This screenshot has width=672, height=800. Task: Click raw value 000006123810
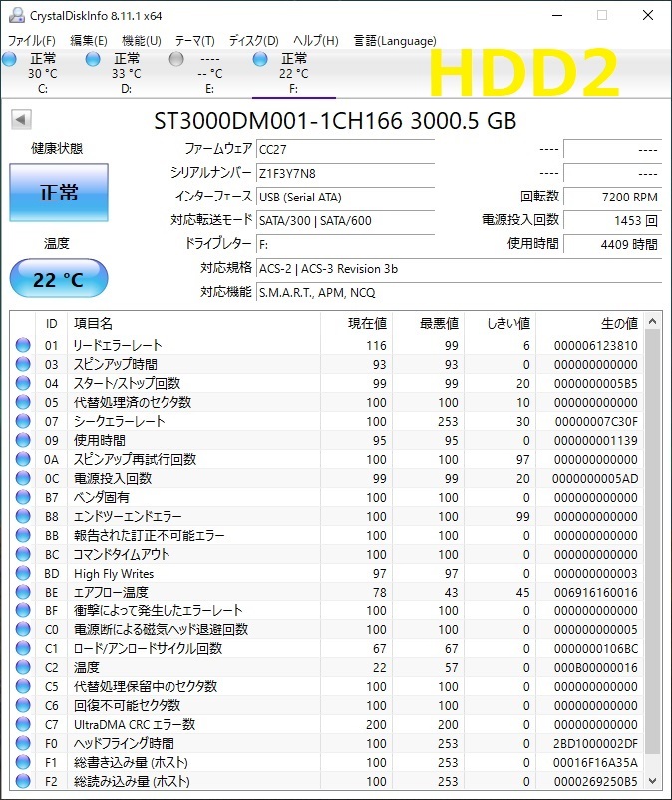[595, 345]
